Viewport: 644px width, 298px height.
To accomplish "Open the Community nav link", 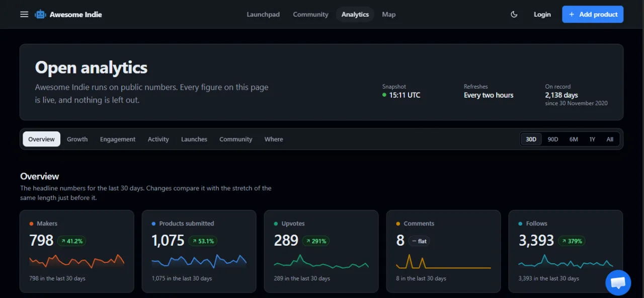I will (310, 15).
